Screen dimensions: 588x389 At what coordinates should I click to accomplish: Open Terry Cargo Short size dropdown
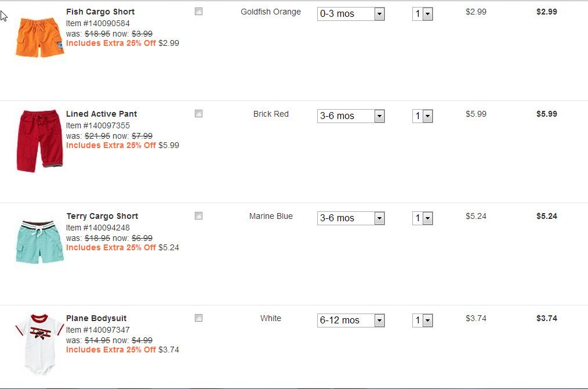pyautogui.click(x=351, y=218)
